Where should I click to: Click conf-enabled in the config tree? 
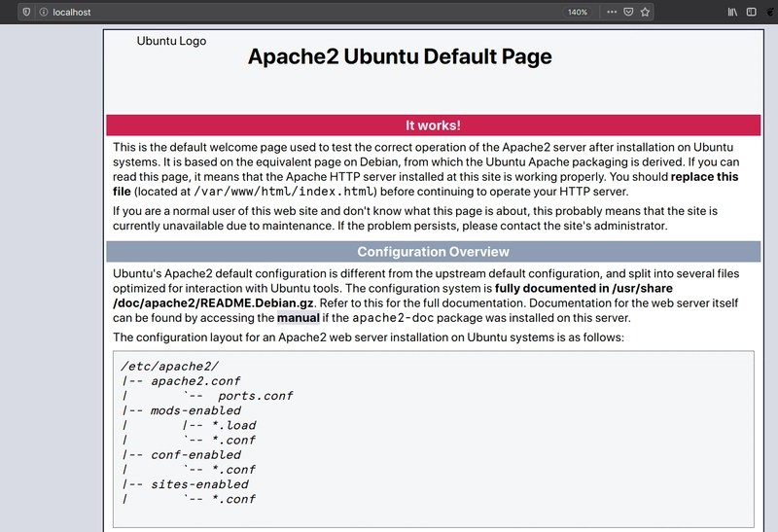[195, 454]
